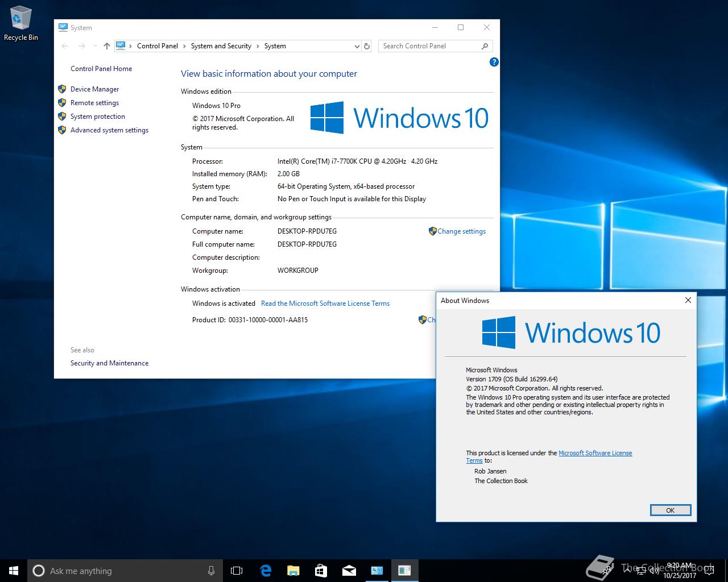Viewport: 728px width, 582px height.
Task: Click the refresh button in address bar
Action: pyautogui.click(x=367, y=46)
